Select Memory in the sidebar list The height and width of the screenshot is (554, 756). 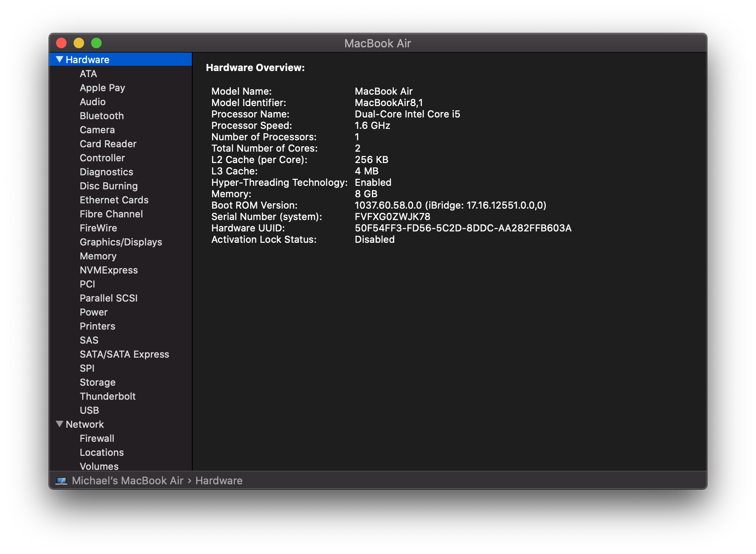click(98, 256)
